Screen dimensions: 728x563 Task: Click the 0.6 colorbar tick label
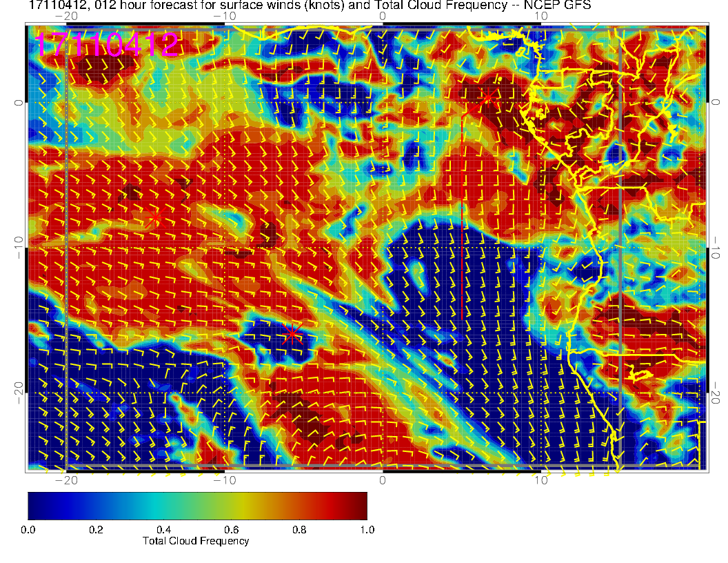(231, 530)
